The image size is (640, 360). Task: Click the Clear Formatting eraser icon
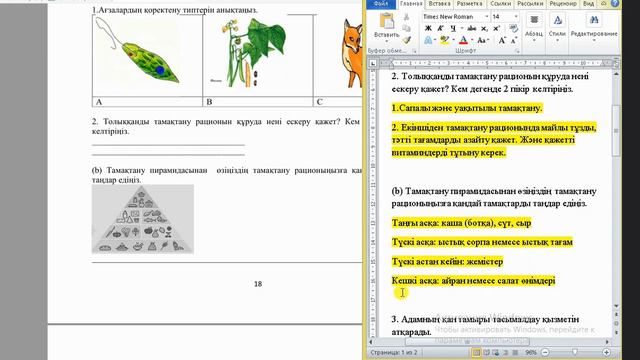click(x=514, y=28)
